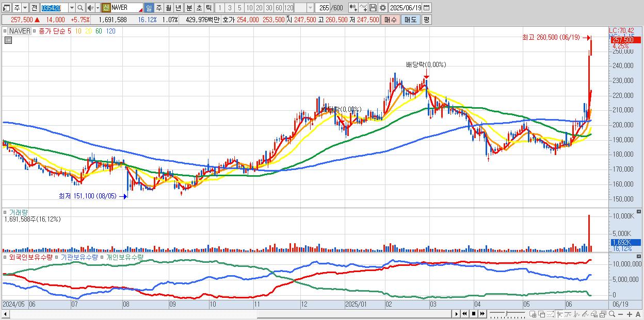Expand the stock code history dropdown

(72, 8)
